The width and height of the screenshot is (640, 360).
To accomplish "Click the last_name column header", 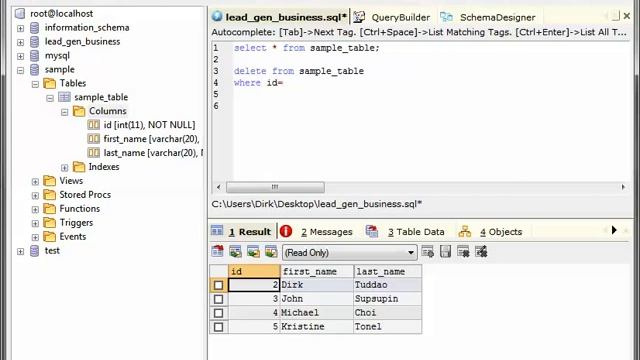I will (388, 271).
